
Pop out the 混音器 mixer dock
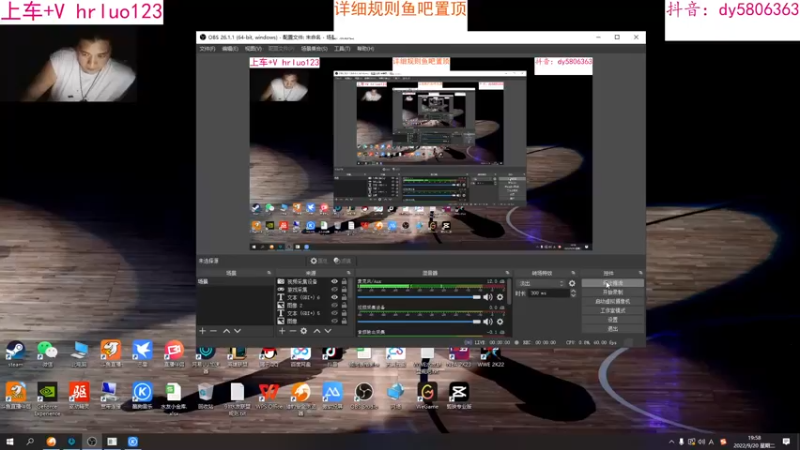507,273
